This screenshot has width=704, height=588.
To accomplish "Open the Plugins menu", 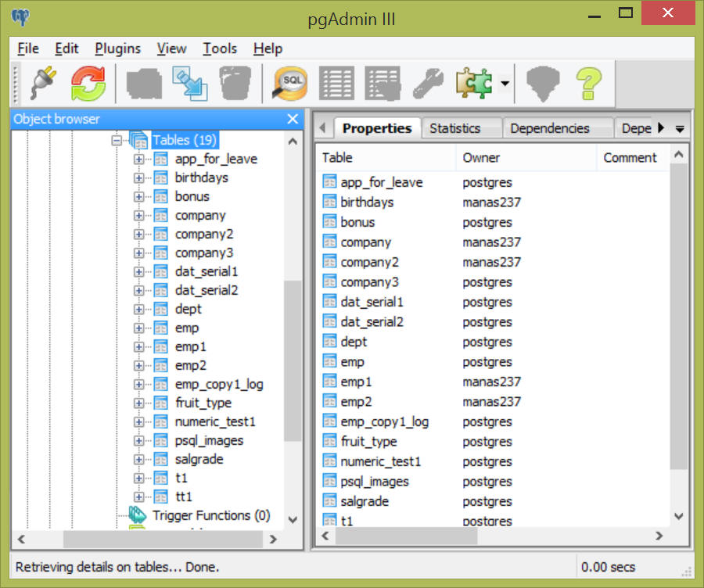I will click(x=117, y=48).
